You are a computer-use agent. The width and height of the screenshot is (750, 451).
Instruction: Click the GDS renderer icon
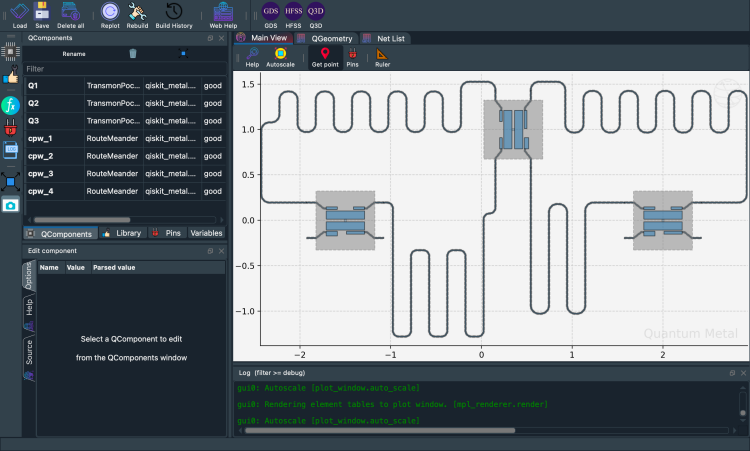[271, 15]
